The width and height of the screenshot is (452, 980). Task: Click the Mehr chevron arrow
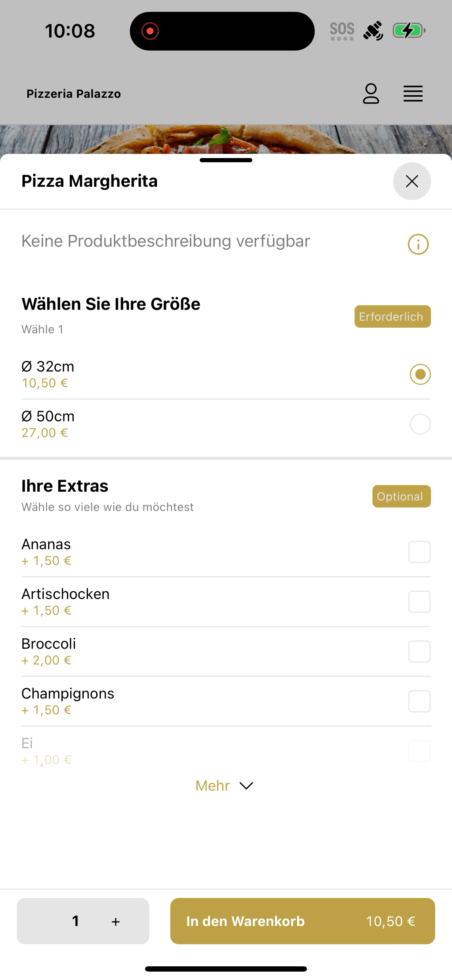246,786
